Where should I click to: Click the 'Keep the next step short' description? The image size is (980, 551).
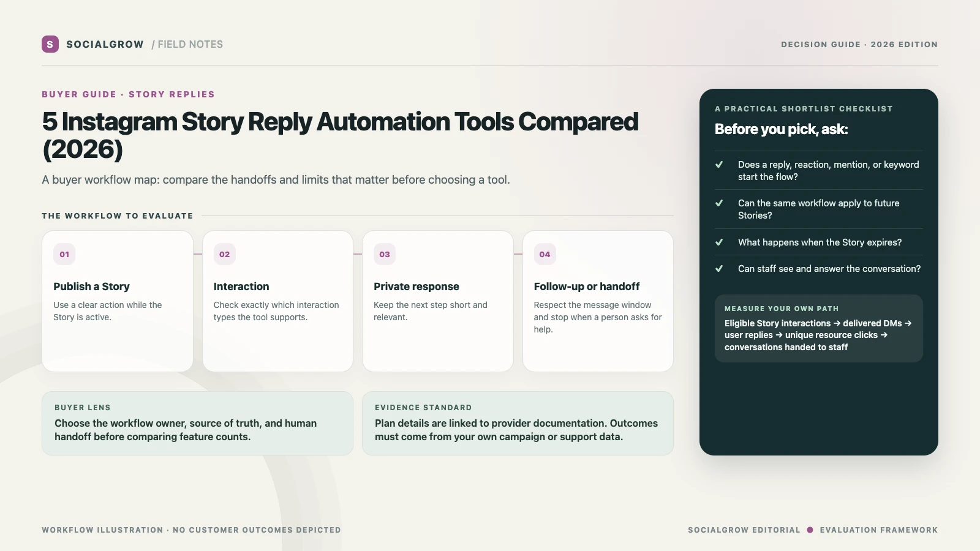click(x=431, y=311)
